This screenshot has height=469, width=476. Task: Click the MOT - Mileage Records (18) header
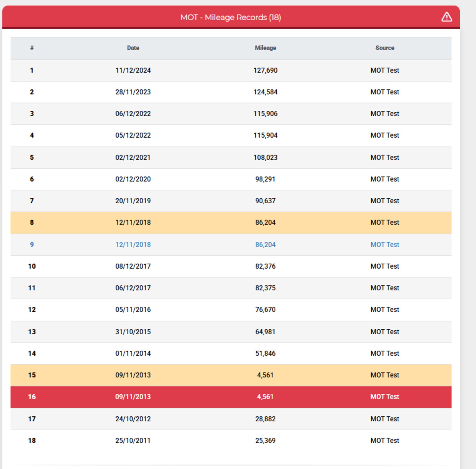(231, 17)
